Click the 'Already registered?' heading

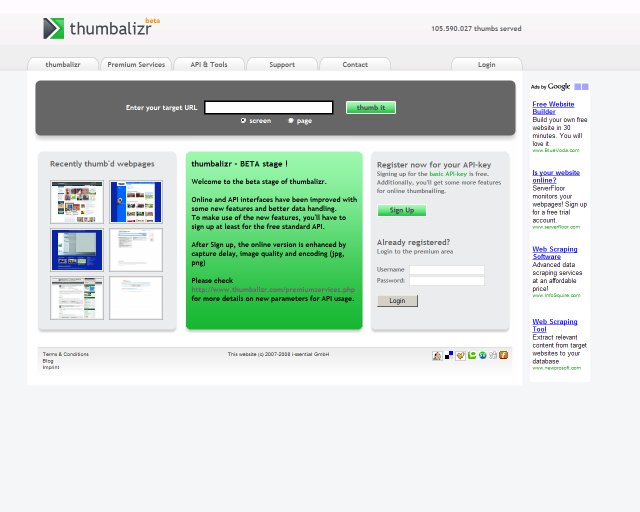(413, 242)
